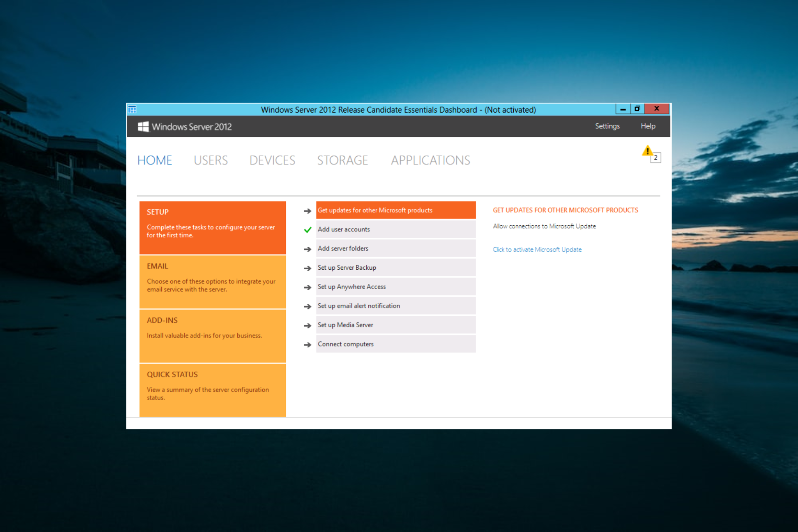Select the Add server folders task

[x=396, y=249]
